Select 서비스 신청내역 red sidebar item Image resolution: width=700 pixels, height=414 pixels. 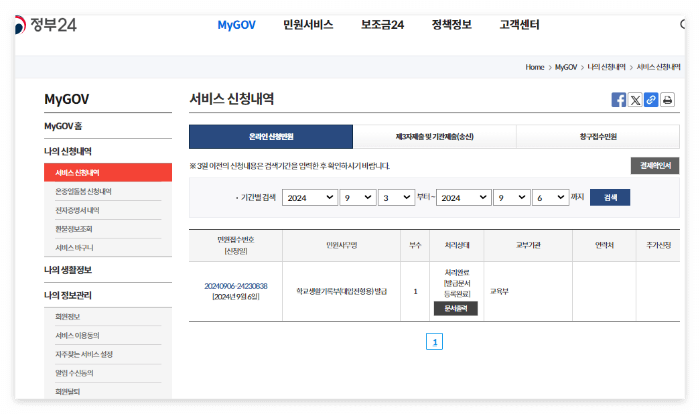pos(108,172)
